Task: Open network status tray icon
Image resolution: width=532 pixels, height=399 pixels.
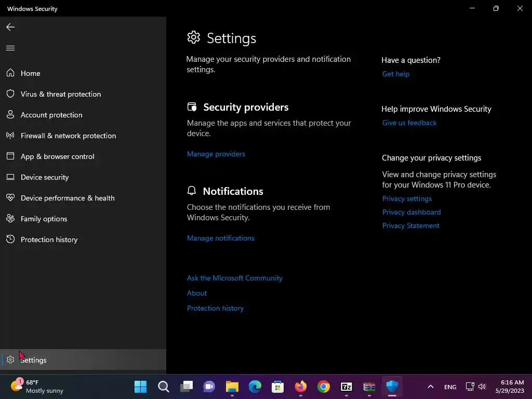Action: (x=470, y=387)
